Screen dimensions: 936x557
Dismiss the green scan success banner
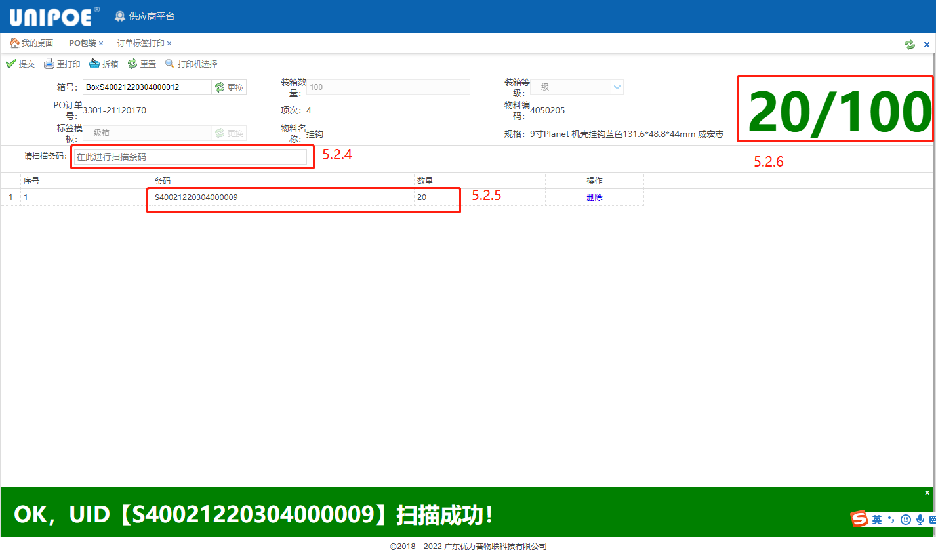927,493
